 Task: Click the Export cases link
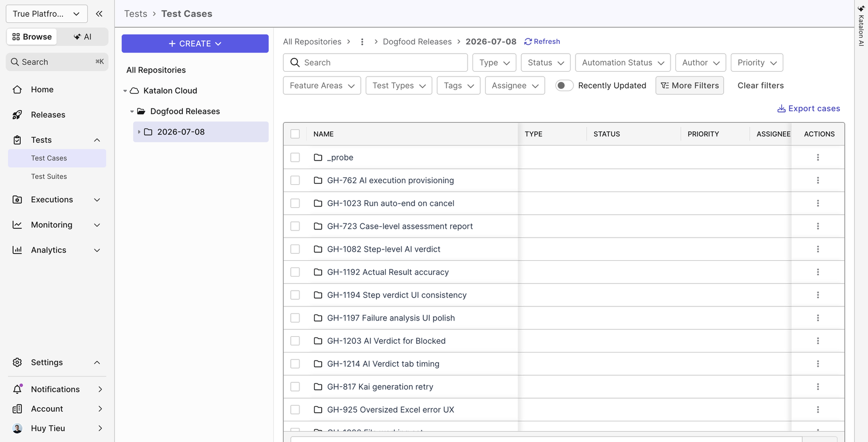click(808, 108)
